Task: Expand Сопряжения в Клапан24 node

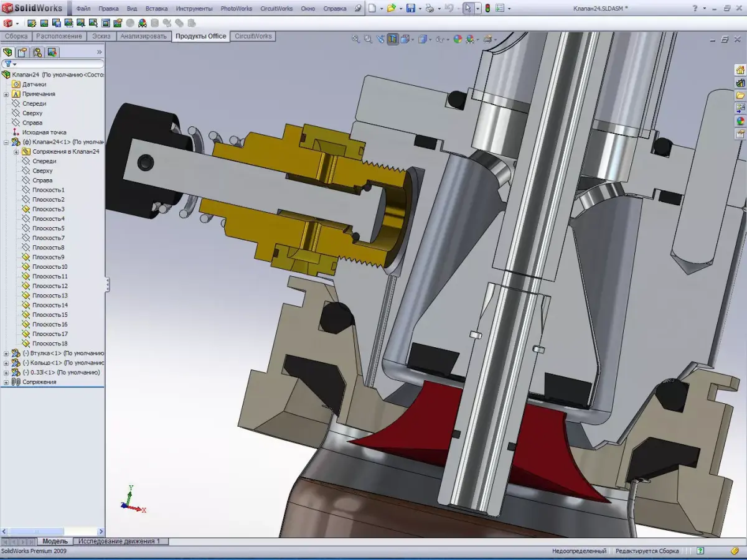Action: click(16, 151)
